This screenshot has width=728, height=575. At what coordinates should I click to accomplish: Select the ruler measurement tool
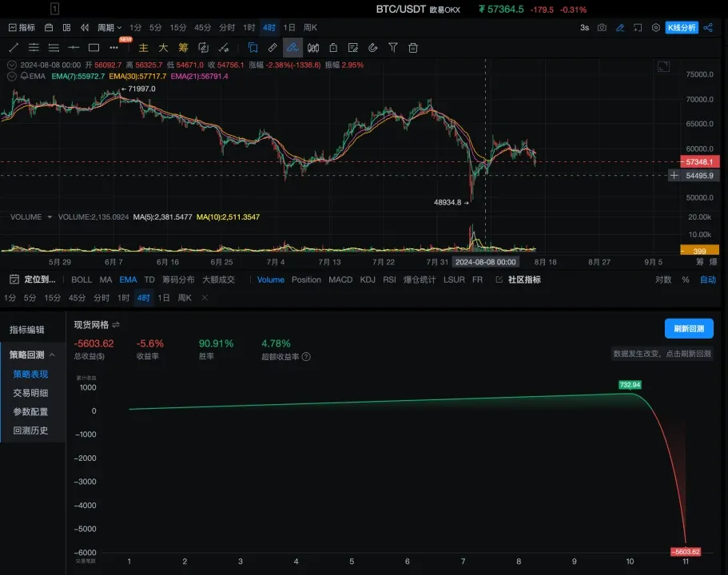click(273, 48)
